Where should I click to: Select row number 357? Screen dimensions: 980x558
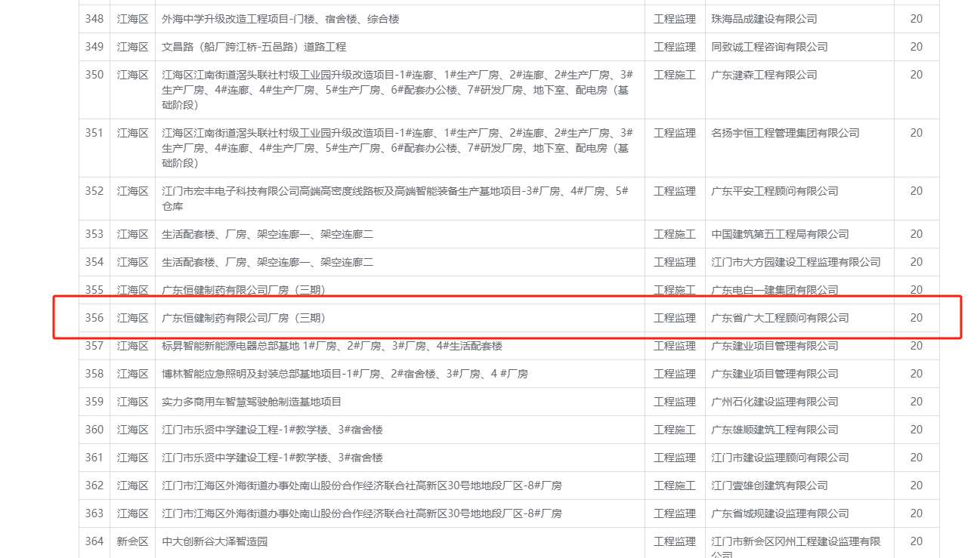pos(94,346)
